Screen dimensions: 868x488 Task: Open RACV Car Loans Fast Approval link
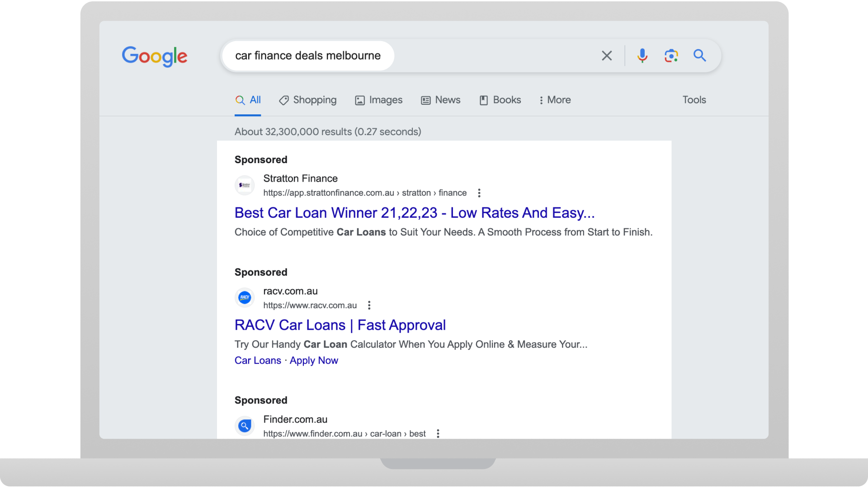coord(340,325)
